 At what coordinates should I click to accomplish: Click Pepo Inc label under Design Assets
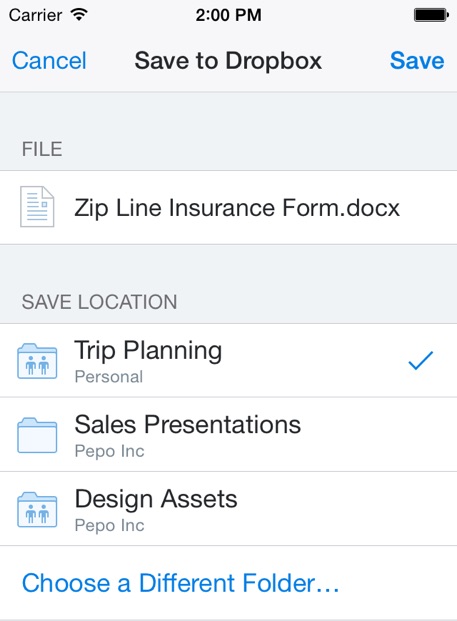[x=110, y=526]
